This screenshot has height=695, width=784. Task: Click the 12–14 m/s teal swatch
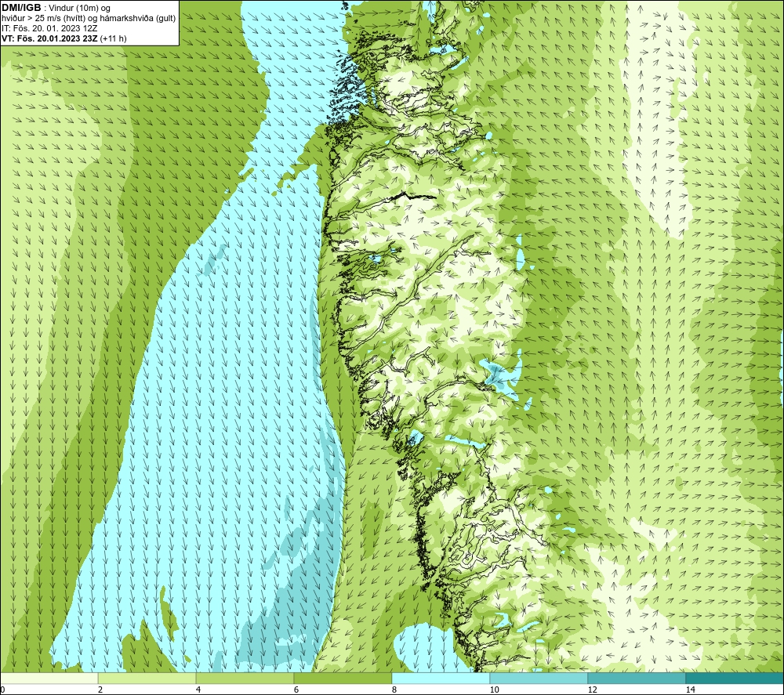click(637, 678)
